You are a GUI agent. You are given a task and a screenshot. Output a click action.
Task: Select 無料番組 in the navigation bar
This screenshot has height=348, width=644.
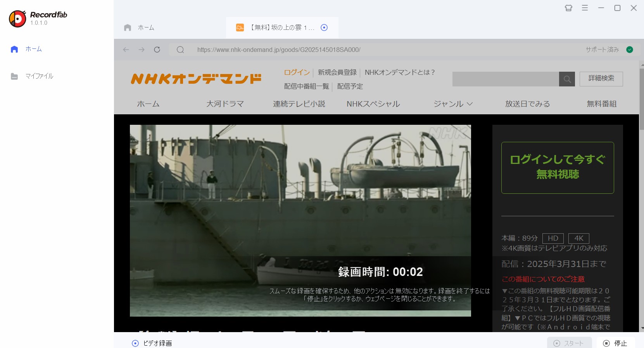[x=601, y=104]
